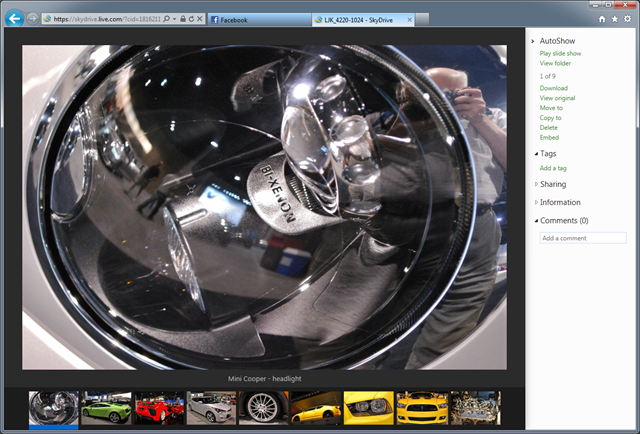Open the silver alloy wheel thumbnail
Screen dimensions: 640x434
[x=263, y=407]
